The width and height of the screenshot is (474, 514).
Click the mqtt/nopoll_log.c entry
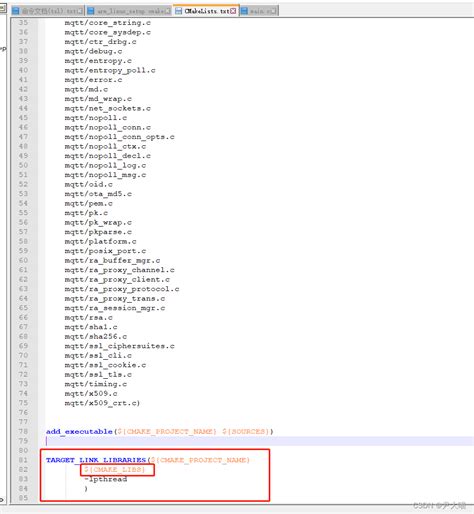105,165
